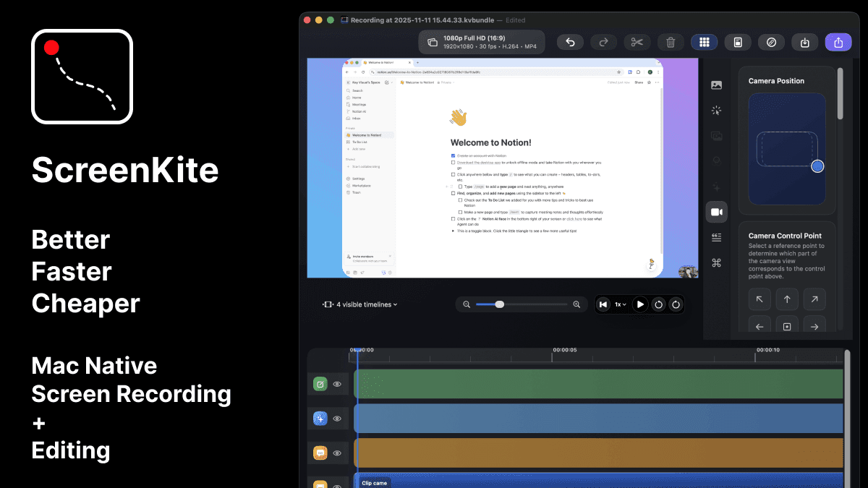Screen dimensions: 868x488
Task: Click the orange captions track icon
Action: coord(320,453)
